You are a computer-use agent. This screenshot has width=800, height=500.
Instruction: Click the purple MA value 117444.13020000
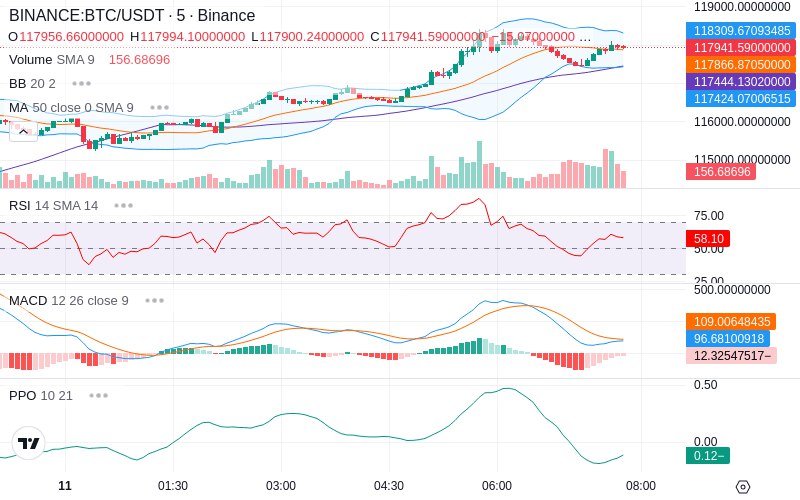pos(741,82)
